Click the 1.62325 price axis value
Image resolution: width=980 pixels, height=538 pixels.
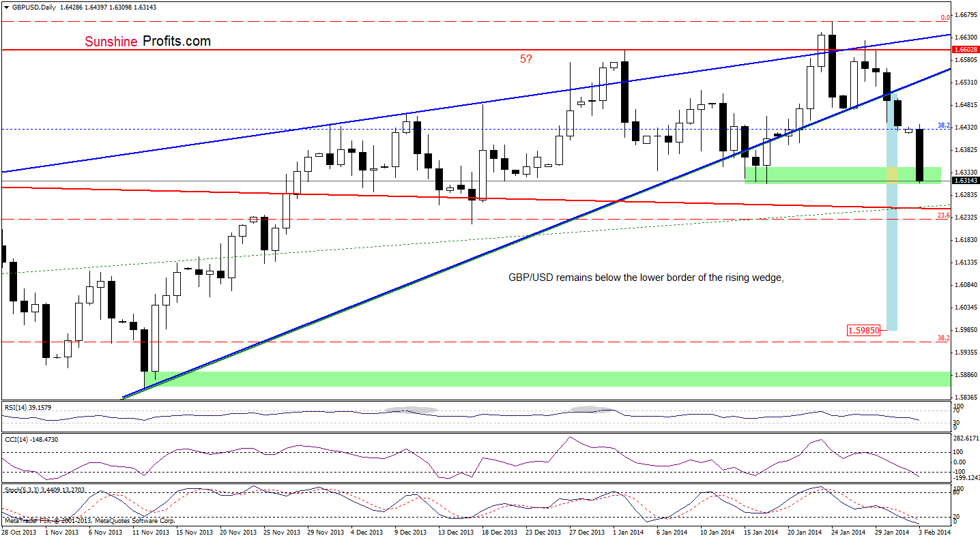(x=966, y=217)
